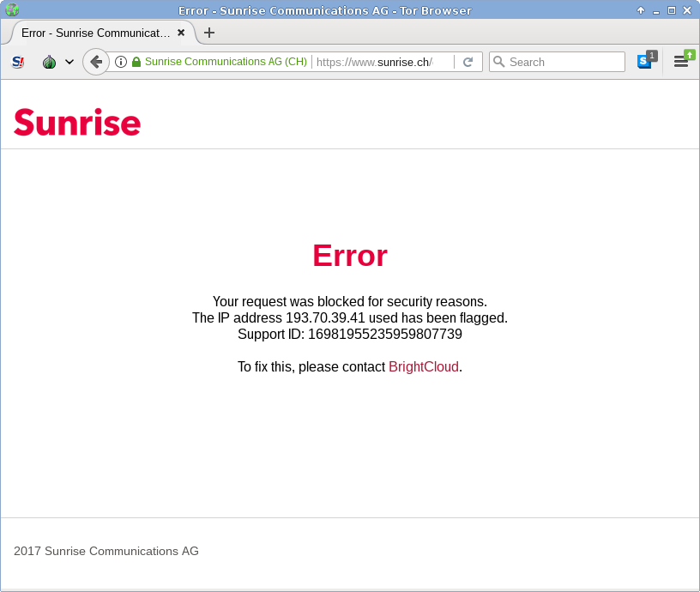Maximize the Tor Browser window
Image resolution: width=700 pixels, height=592 pixels.
point(672,10)
